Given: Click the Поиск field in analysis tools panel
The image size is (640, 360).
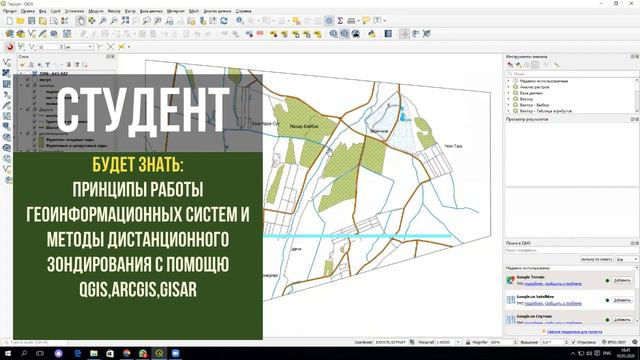Looking at the screenshot, I should (571, 74).
